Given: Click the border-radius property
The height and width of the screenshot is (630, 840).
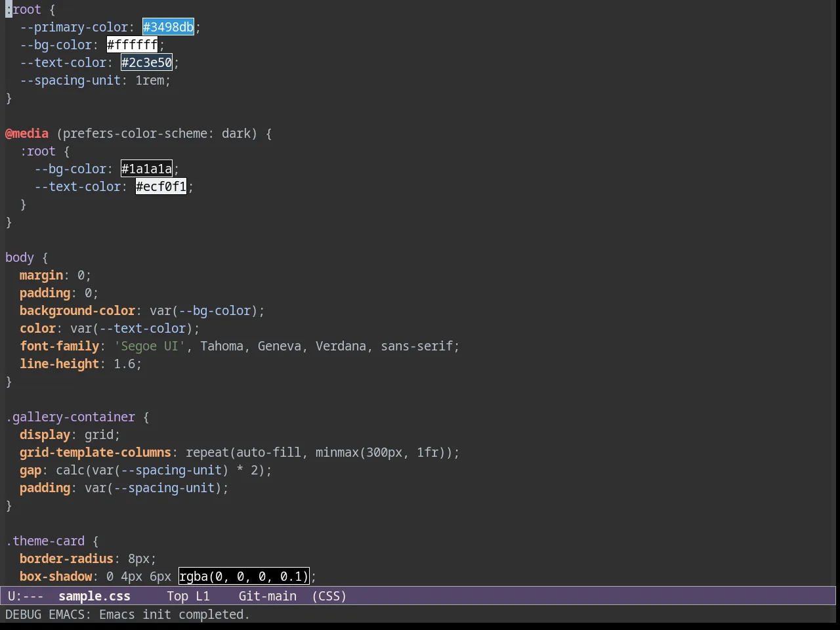Looking at the screenshot, I should [66, 558].
